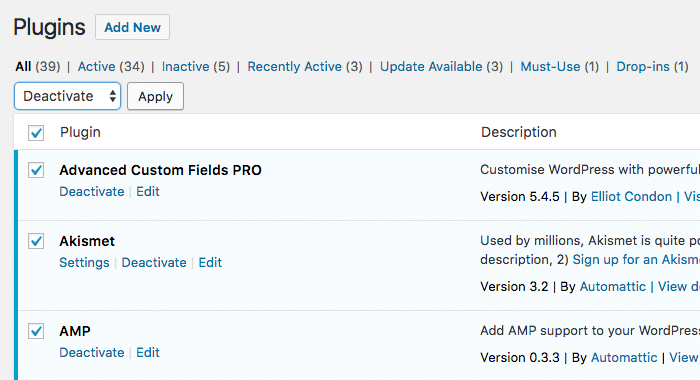Open Automattic link in AMP row
700x380 pixels.
[x=624, y=358]
